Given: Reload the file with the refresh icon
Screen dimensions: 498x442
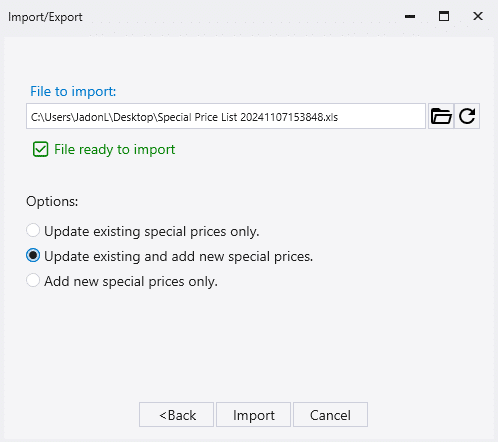Looking at the screenshot, I should click(467, 116).
